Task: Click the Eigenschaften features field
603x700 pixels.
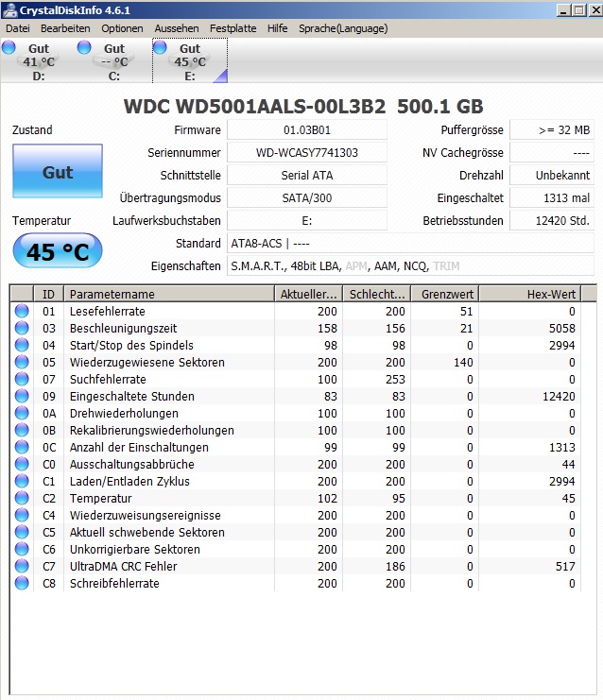Action: [410, 266]
